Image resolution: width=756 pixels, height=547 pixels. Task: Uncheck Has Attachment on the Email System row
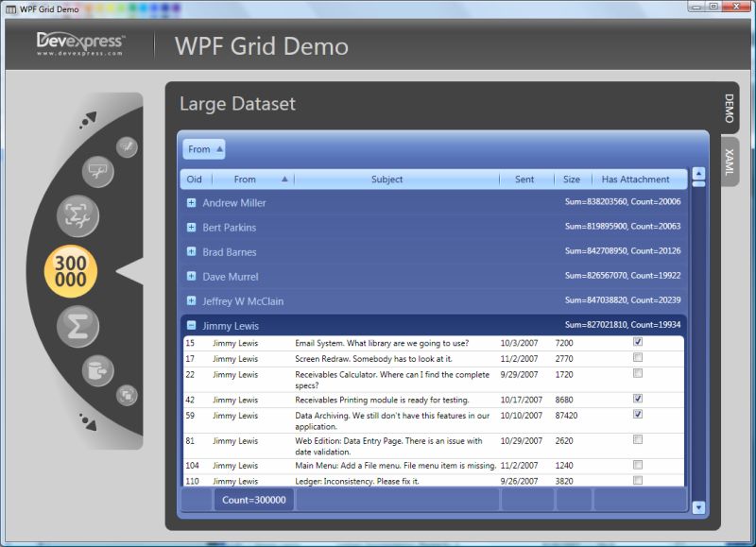pyautogui.click(x=640, y=344)
